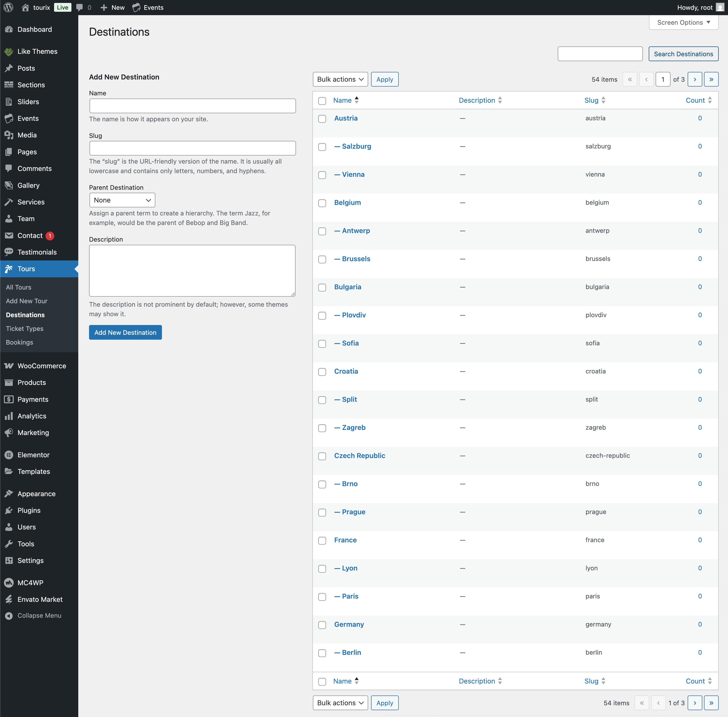Open the Settings menu label in the sidebar

(30, 560)
